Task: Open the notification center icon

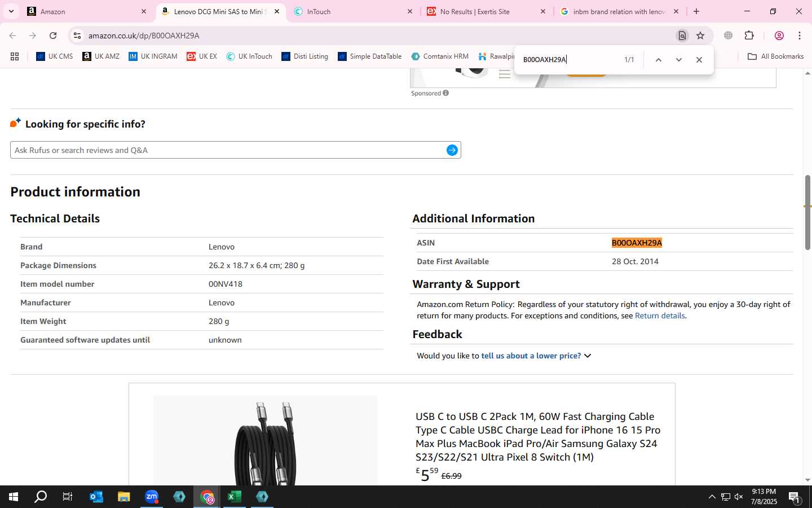Action: click(x=795, y=497)
